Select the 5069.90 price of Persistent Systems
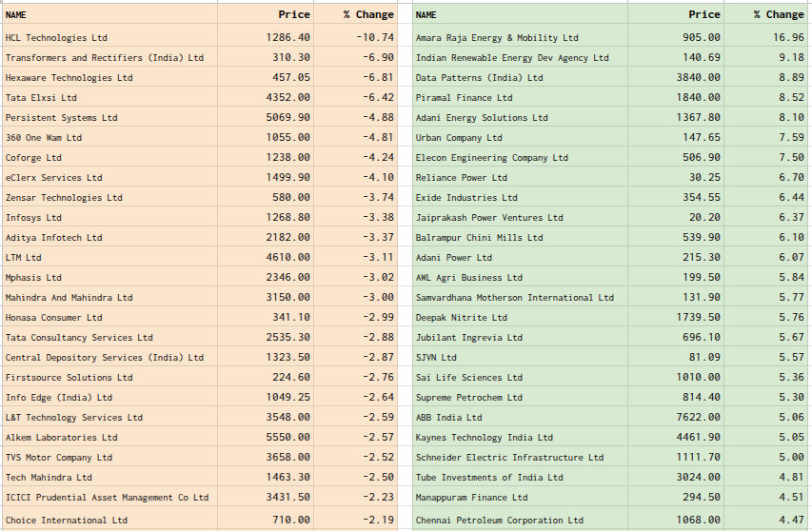 pos(266,117)
